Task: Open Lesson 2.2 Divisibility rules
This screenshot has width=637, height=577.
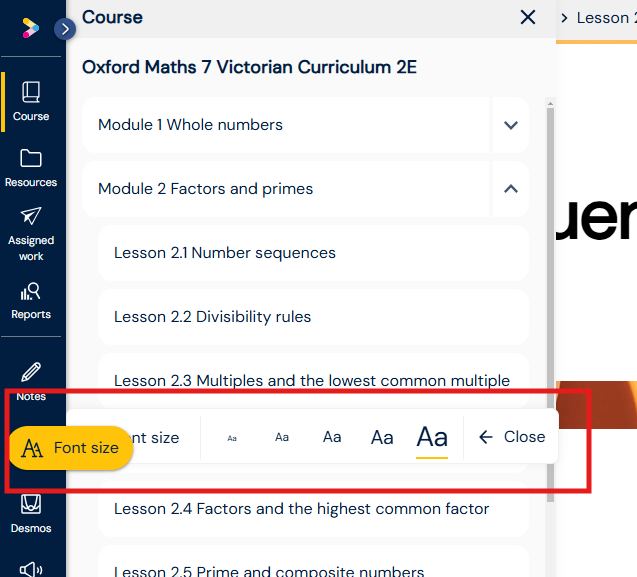Action: (313, 317)
